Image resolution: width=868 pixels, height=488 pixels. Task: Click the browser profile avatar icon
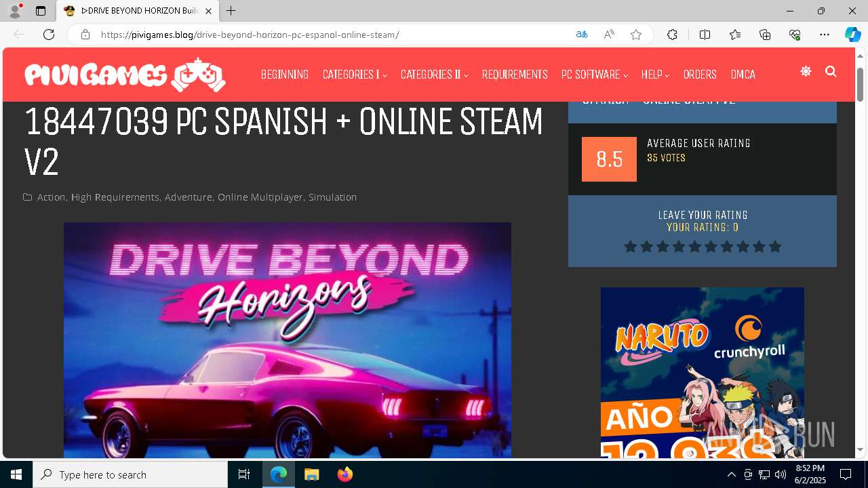tap(15, 11)
